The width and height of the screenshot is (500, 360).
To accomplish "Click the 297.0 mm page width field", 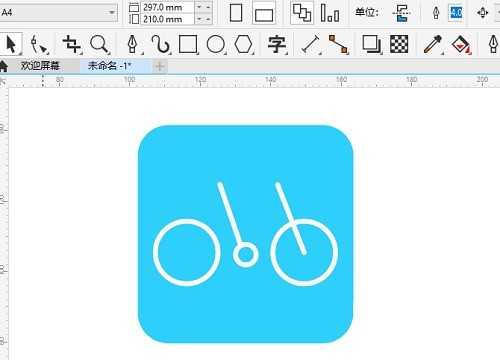I will click(167, 7).
